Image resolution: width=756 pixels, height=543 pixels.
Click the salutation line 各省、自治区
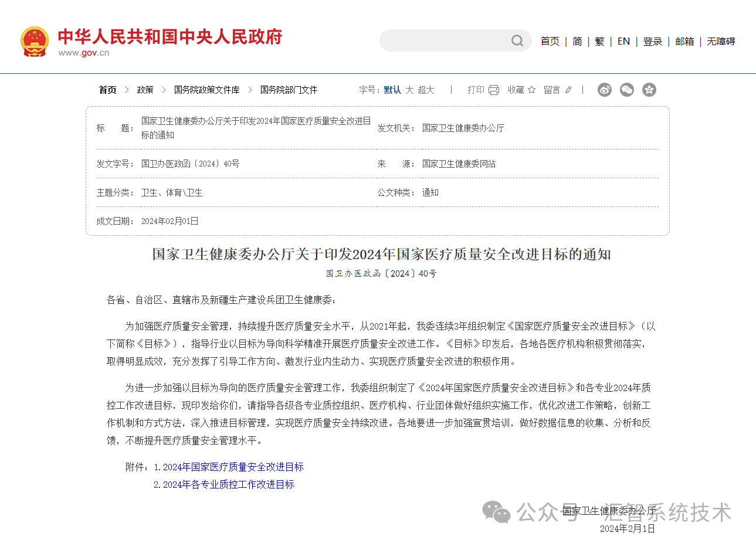[x=221, y=300]
